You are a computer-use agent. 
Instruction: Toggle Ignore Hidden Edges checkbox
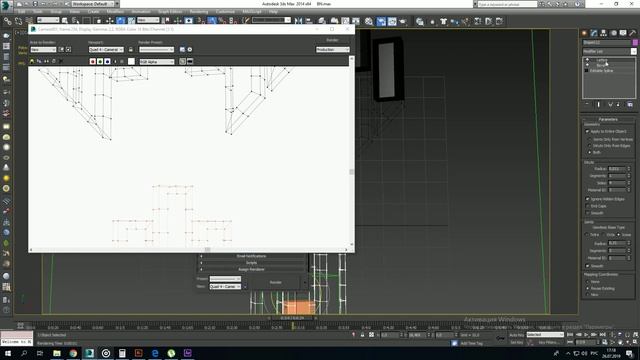click(588, 199)
